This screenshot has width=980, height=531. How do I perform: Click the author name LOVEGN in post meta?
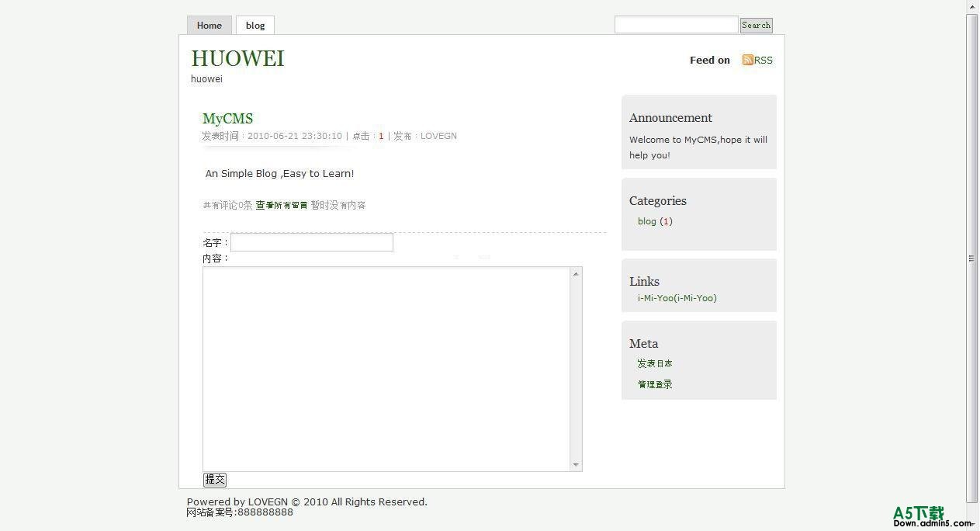point(438,136)
